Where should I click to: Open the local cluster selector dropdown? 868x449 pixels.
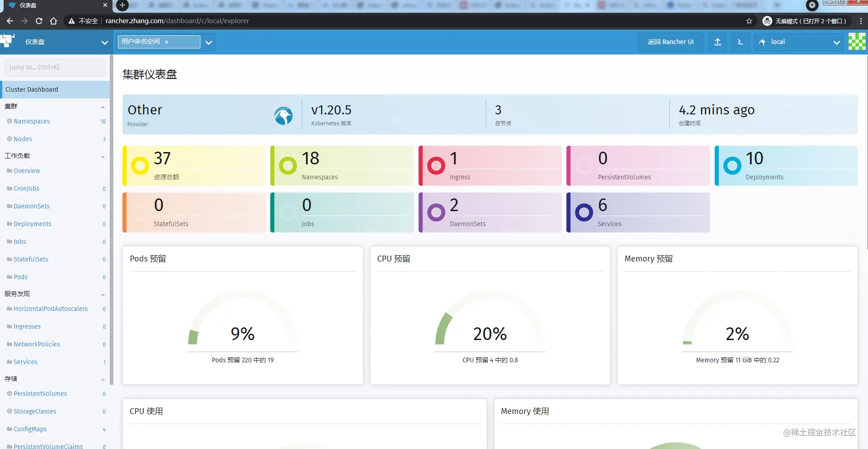(x=837, y=42)
